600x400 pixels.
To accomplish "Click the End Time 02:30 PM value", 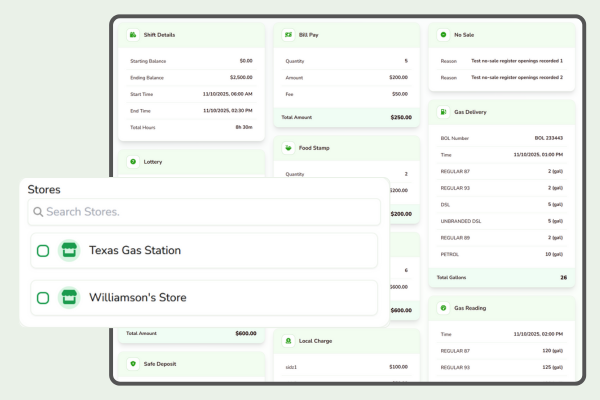I will (x=227, y=111).
